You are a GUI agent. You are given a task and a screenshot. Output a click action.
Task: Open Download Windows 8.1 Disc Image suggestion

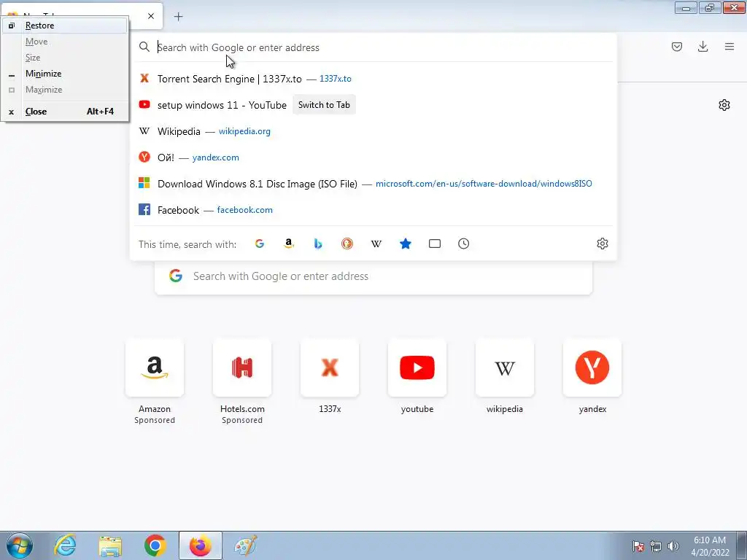tap(373, 184)
